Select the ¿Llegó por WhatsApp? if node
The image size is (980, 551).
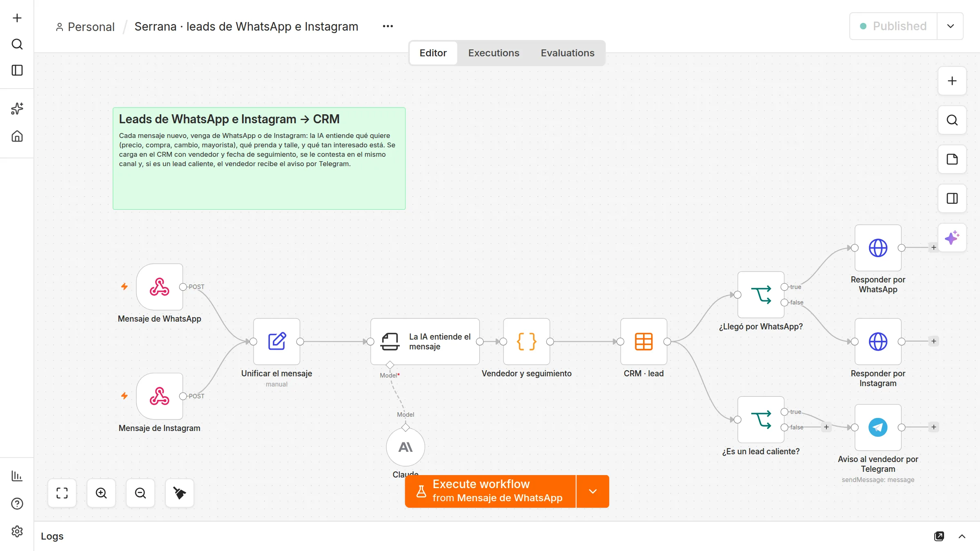click(x=761, y=295)
